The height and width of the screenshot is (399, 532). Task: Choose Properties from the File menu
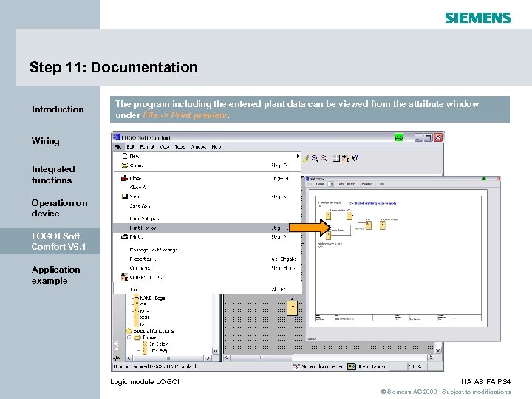point(207,259)
